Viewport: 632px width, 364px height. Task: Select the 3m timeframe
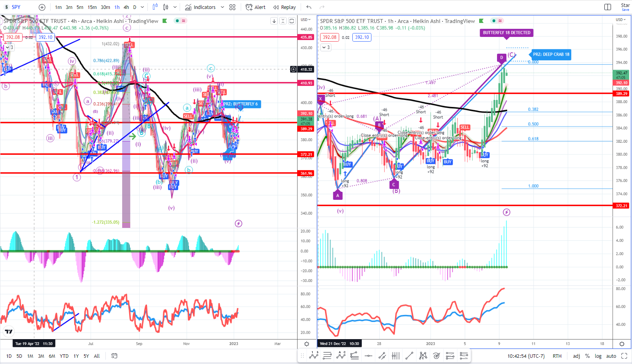[69, 7]
